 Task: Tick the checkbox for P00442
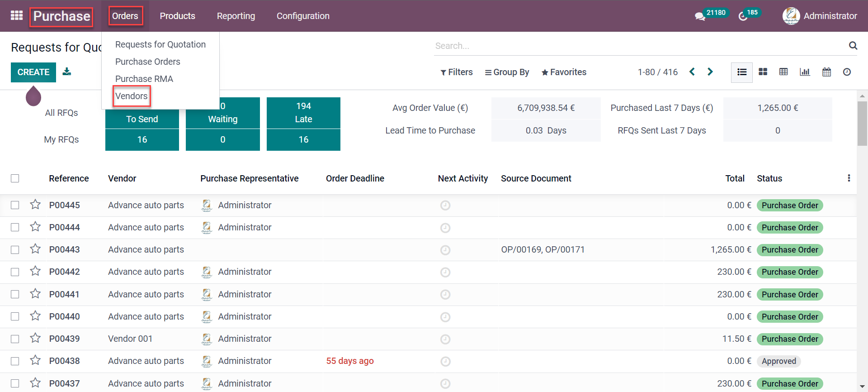click(x=15, y=272)
